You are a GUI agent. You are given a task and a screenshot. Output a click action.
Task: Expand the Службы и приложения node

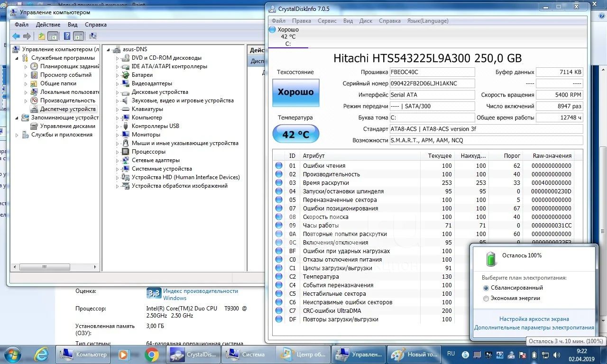click(18, 135)
